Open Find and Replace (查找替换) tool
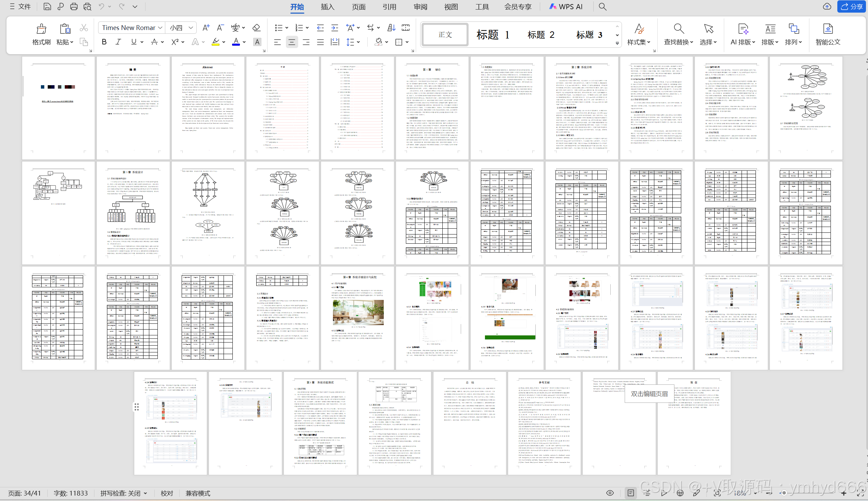The width and height of the screenshot is (868, 501). coord(678,29)
